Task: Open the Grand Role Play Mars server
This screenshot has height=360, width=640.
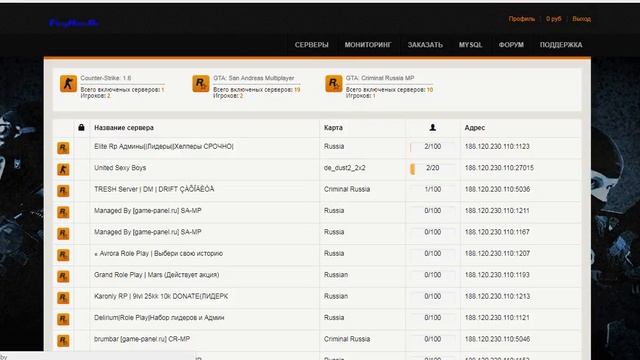Action: click(x=156, y=275)
